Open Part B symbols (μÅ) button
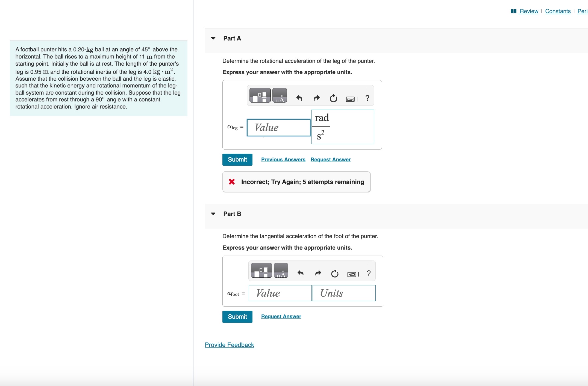The height and width of the screenshot is (386, 588). click(x=281, y=271)
